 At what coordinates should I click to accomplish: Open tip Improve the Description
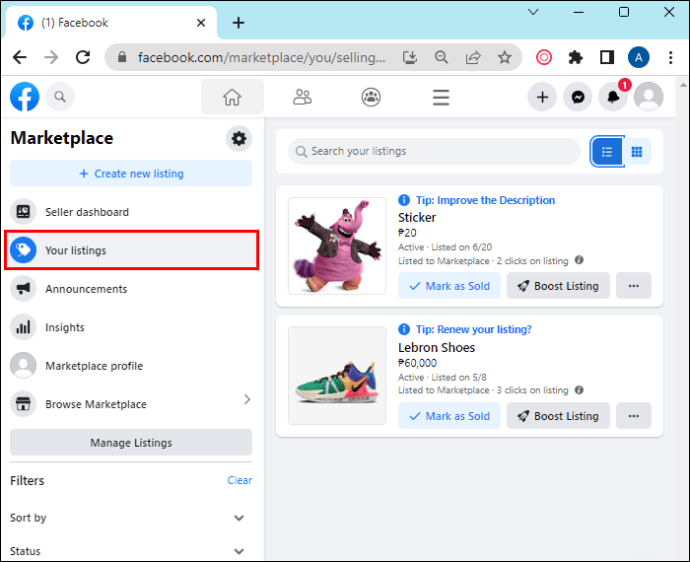tap(485, 200)
